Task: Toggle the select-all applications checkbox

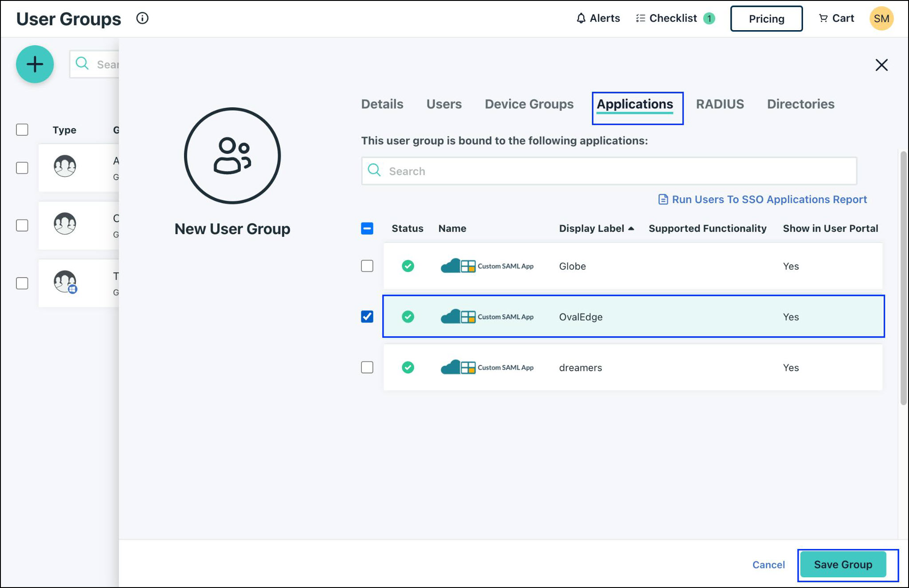Action: coord(367,228)
